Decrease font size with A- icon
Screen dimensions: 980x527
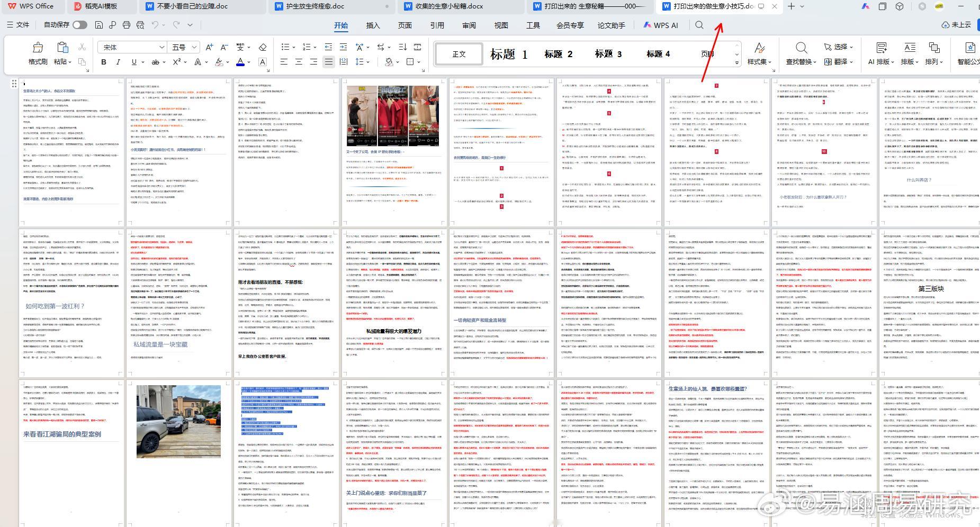tap(224, 47)
